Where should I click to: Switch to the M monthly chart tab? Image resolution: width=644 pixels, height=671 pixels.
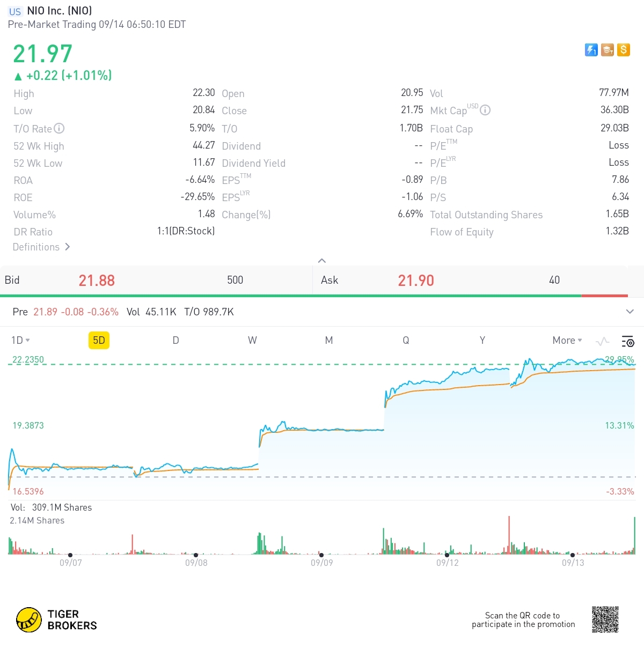click(329, 340)
